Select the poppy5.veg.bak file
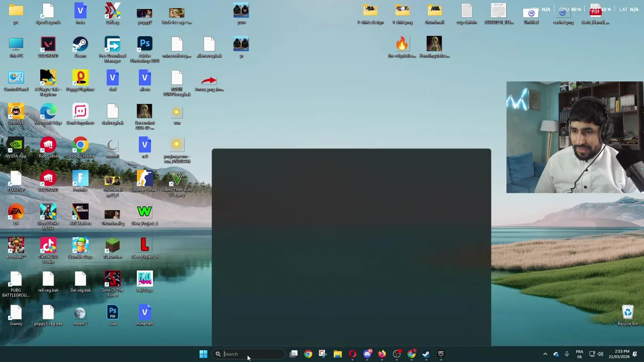The width and height of the screenshot is (644, 362). pos(48,315)
